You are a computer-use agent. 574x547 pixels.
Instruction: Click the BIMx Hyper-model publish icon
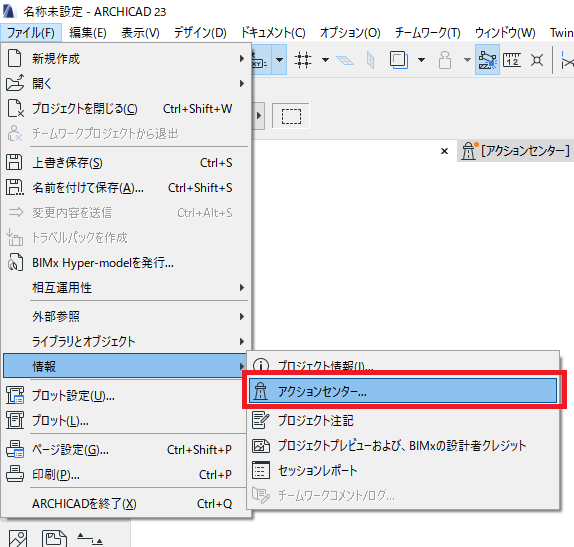click(x=15, y=263)
